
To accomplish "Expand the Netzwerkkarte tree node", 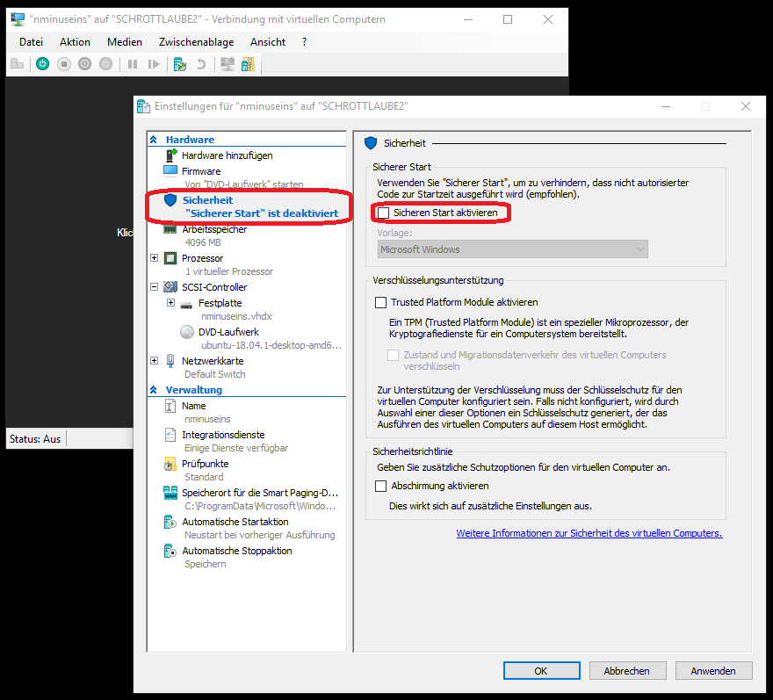I will tap(155, 361).
